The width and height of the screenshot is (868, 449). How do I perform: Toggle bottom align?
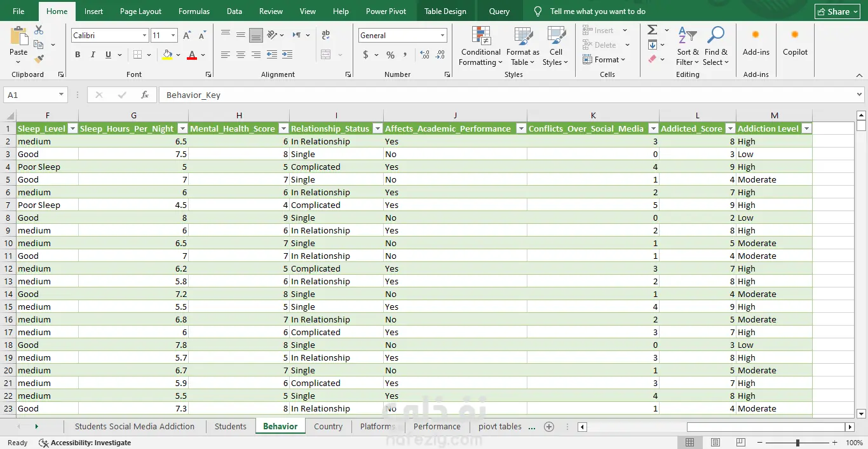(x=255, y=35)
